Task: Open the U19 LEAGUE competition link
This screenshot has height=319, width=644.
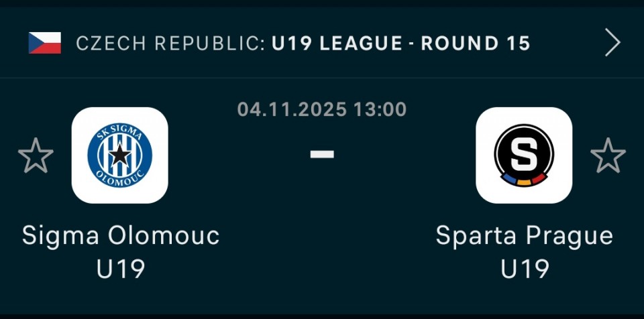Action: tap(337, 44)
